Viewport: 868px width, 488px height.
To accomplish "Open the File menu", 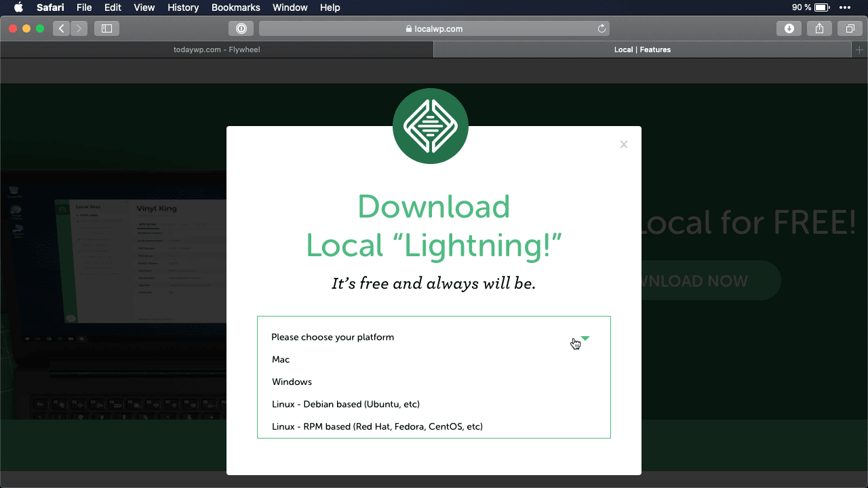I will point(84,7).
